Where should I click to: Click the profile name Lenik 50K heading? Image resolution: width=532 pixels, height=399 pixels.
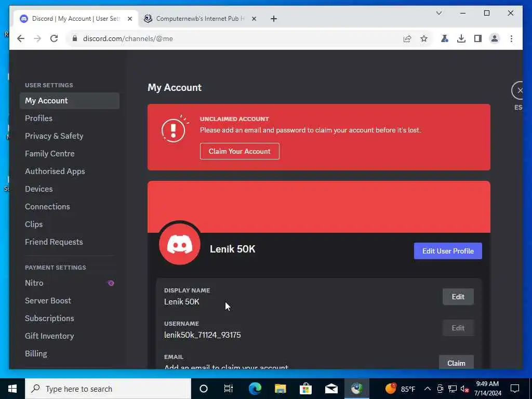[232, 249]
